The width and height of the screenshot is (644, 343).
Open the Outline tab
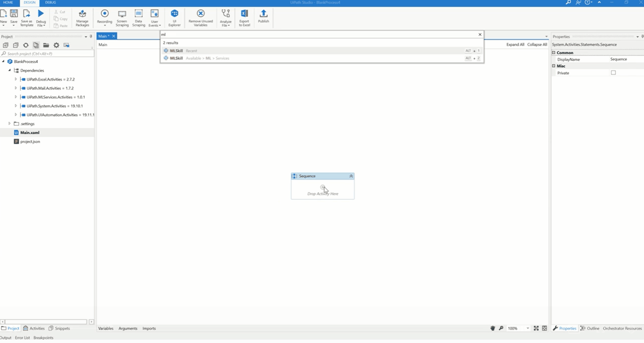(x=590, y=328)
